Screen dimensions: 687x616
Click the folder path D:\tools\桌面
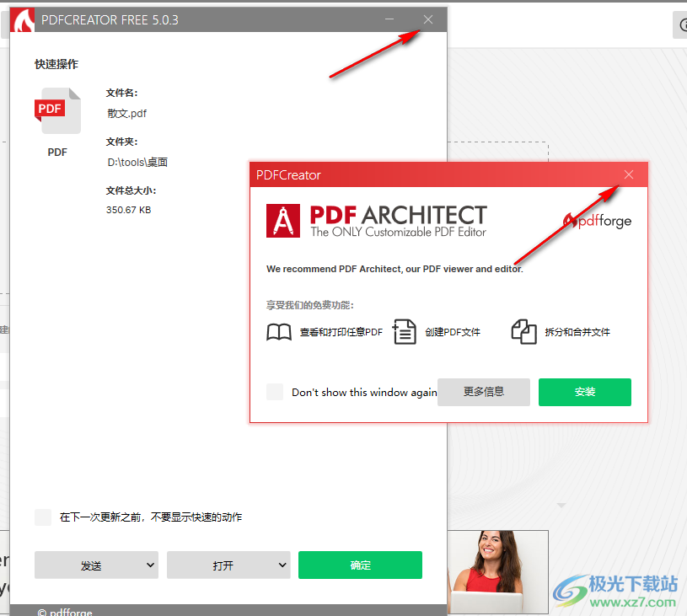137,162
